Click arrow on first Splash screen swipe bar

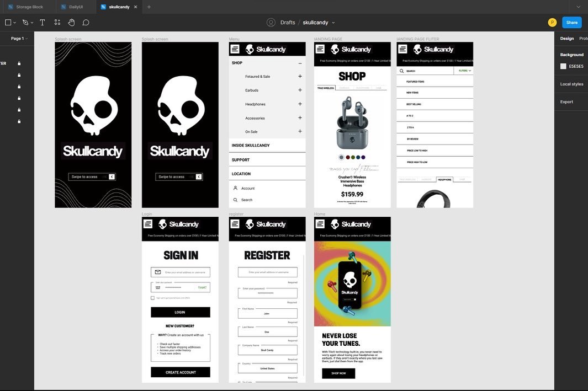click(x=112, y=177)
